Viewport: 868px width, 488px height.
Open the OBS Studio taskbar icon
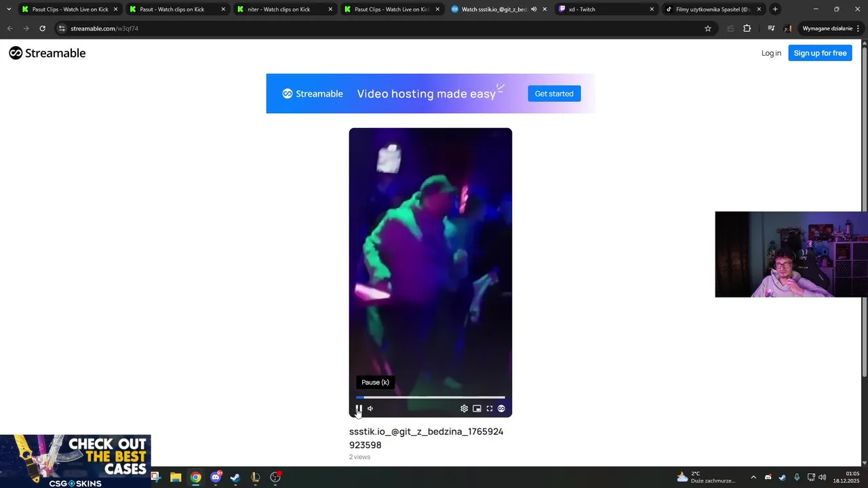click(275, 477)
